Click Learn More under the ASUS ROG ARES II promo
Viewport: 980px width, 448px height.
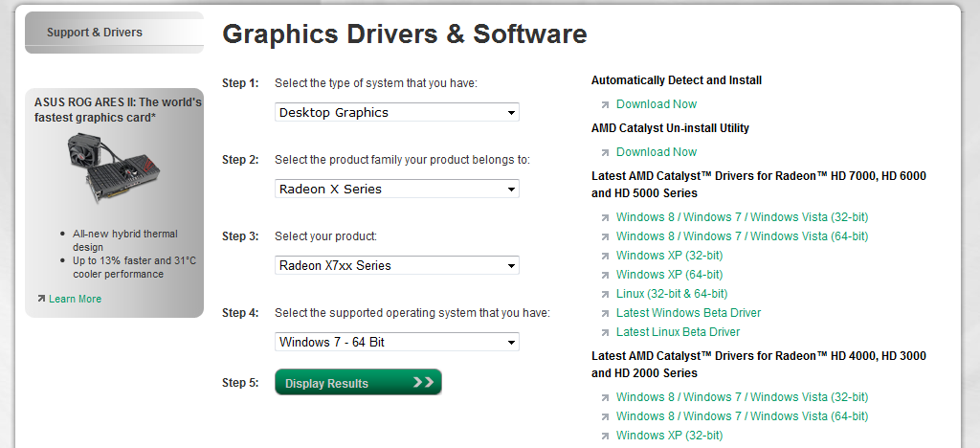pyautogui.click(x=75, y=299)
